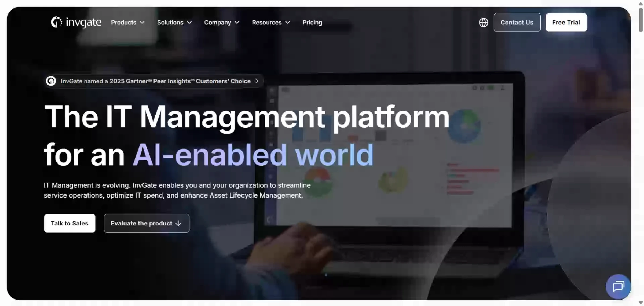The height and width of the screenshot is (306, 644).
Task: Expand the Products dropdown chevron
Action: pos(142,22)
